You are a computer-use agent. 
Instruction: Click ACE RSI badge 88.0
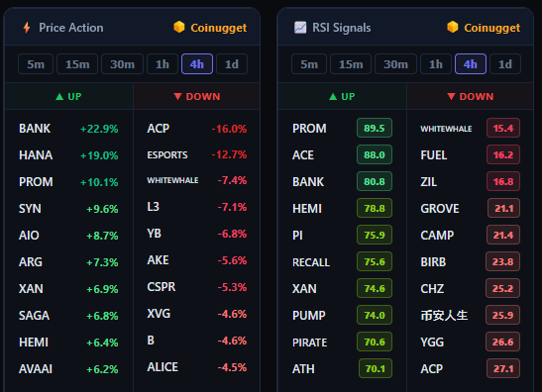pos(375,154)
